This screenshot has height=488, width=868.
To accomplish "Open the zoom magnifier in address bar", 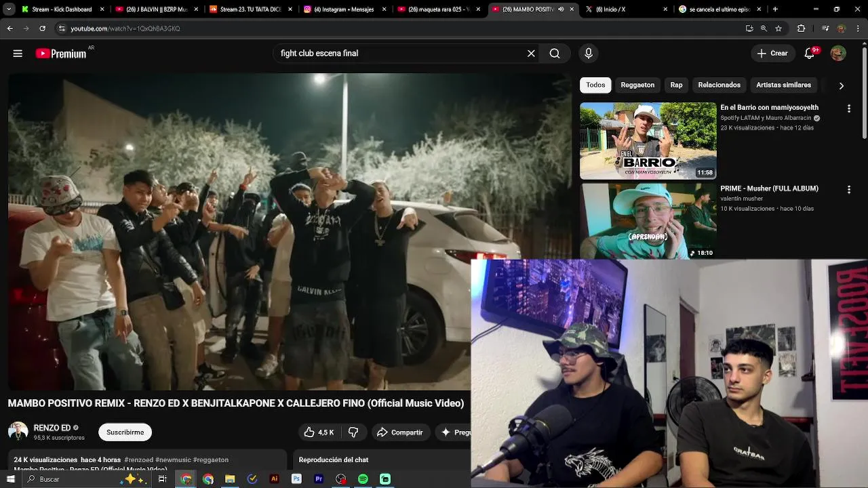I will point(764,28).
